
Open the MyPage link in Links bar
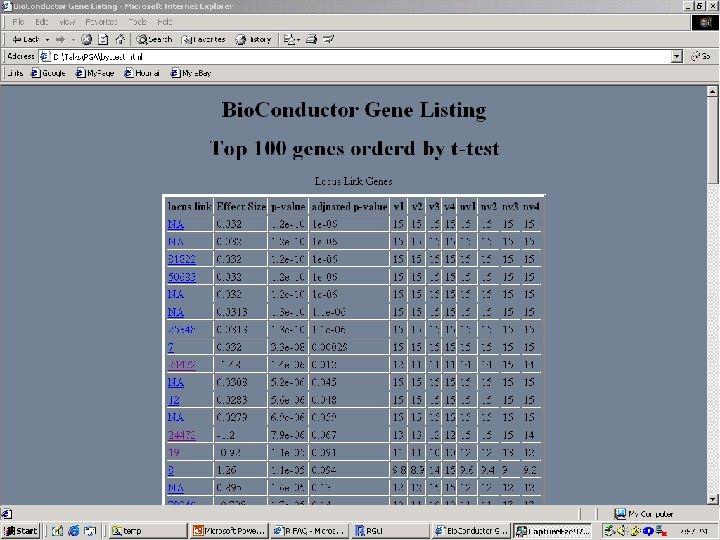tap(95, 73)
